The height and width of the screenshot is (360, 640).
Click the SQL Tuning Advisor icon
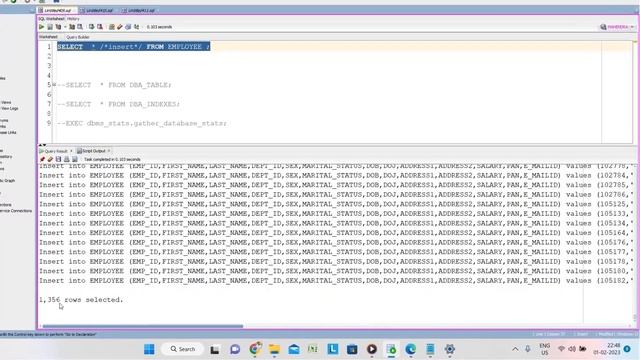[80, 27]
